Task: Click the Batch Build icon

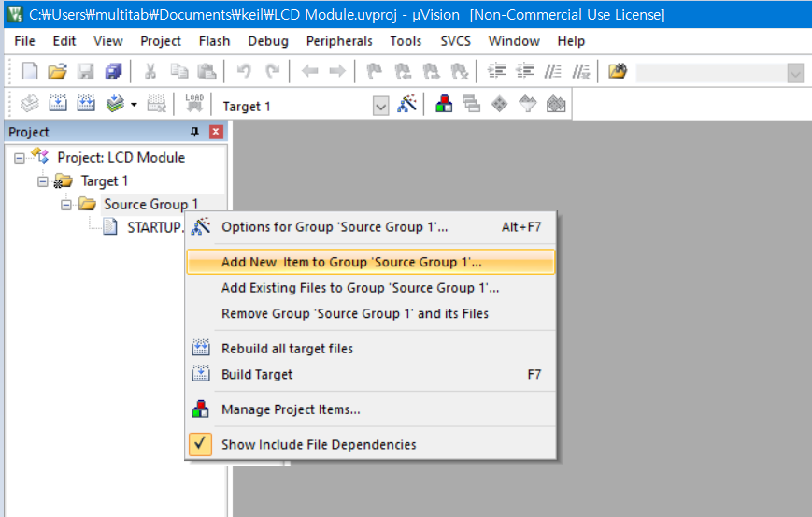Action: 115,104
